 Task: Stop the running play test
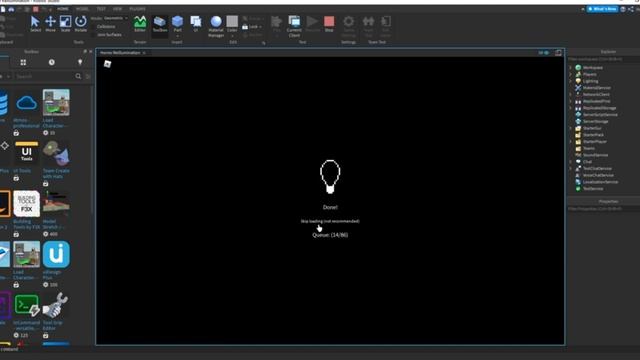pyautogui.click(x=329, y=24)
